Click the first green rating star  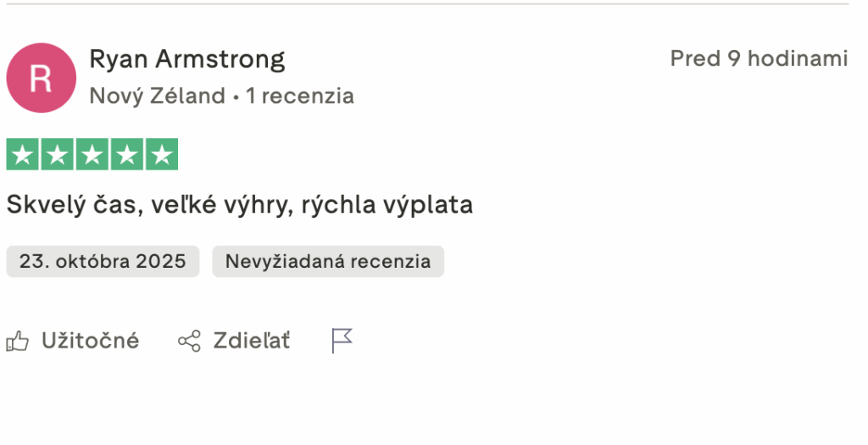click(x=23, y=155)
